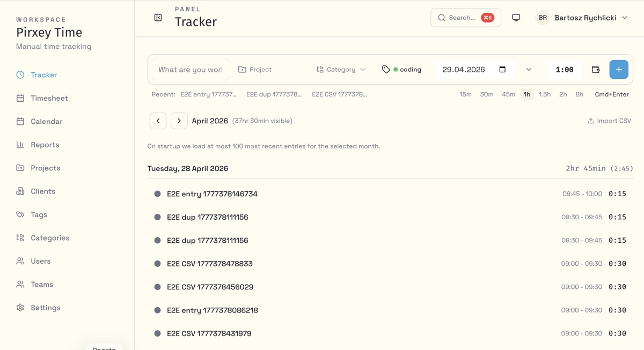The image size is (644, 350).
Task: Select the 30m duration preset
Action: coord(486,94)
